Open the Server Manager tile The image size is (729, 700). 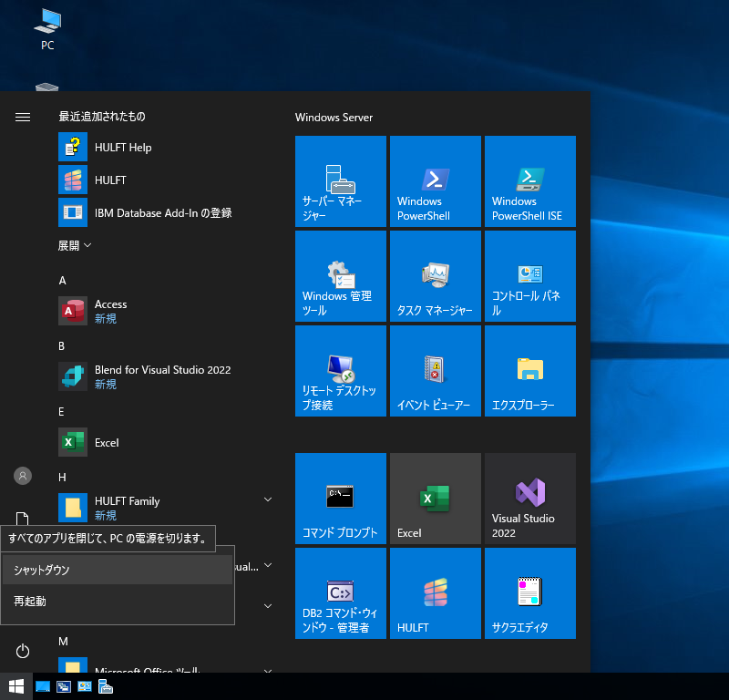pyautogui.click(x=340, y=181)
